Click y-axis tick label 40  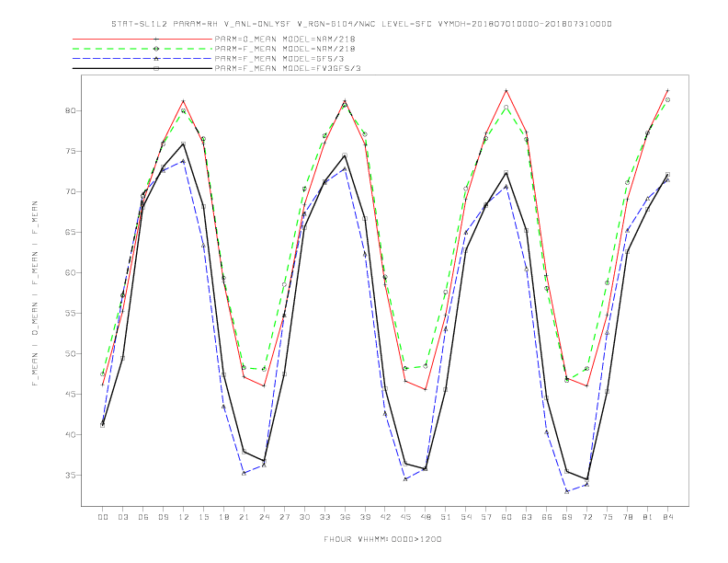[70, 435]
